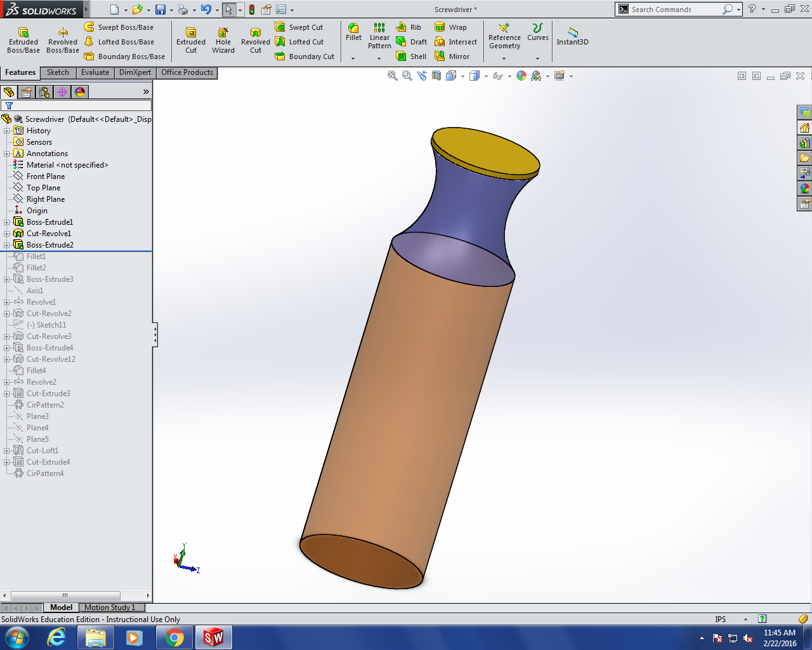Image resolution: width=812 pixels, height=650 pixels.
Task: Open the Hide/Show Items dropdown arrow
Action: [x=509, y=76]
